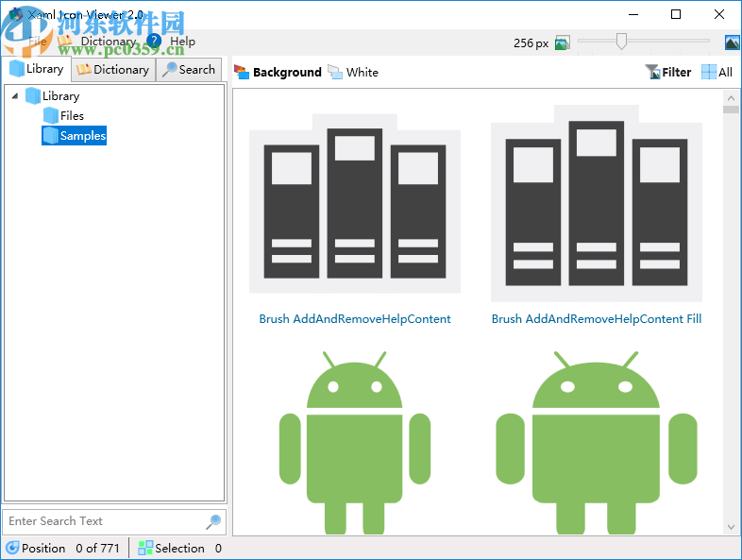Open the Brush AddAndRemoveHelpContent thumbnail
The image size is (742, 560).
pyautogui.click(x=354, y=204)
